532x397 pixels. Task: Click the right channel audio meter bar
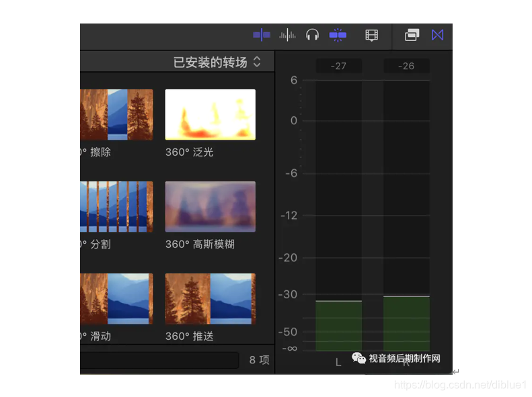point(406,216)
